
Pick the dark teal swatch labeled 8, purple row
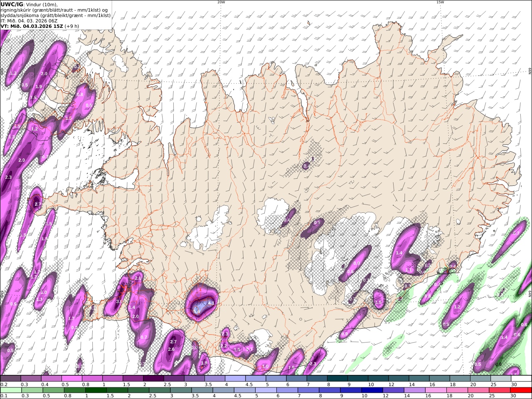(x=337, y=378)
